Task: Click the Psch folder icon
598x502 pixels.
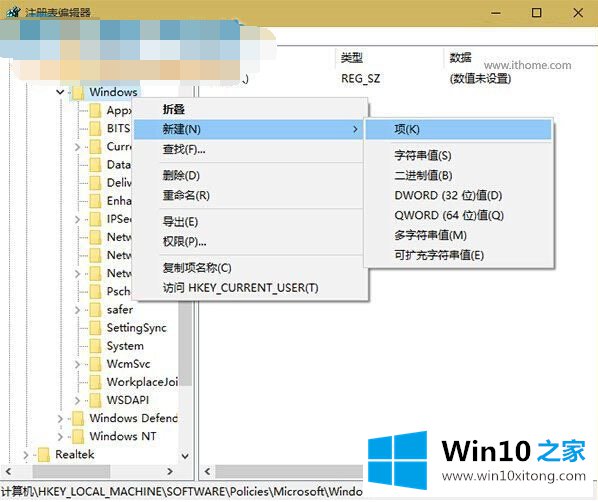Action: click(x=95, y=291)
